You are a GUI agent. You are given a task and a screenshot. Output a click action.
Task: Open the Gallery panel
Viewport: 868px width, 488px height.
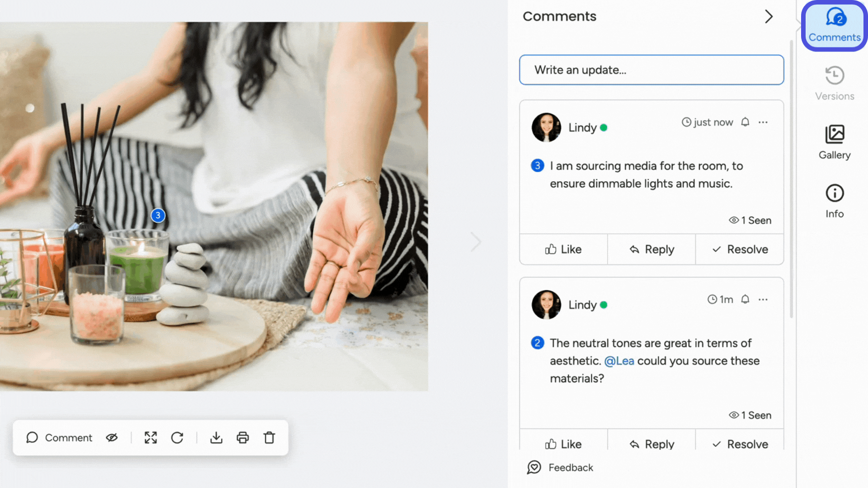(835, 141)
